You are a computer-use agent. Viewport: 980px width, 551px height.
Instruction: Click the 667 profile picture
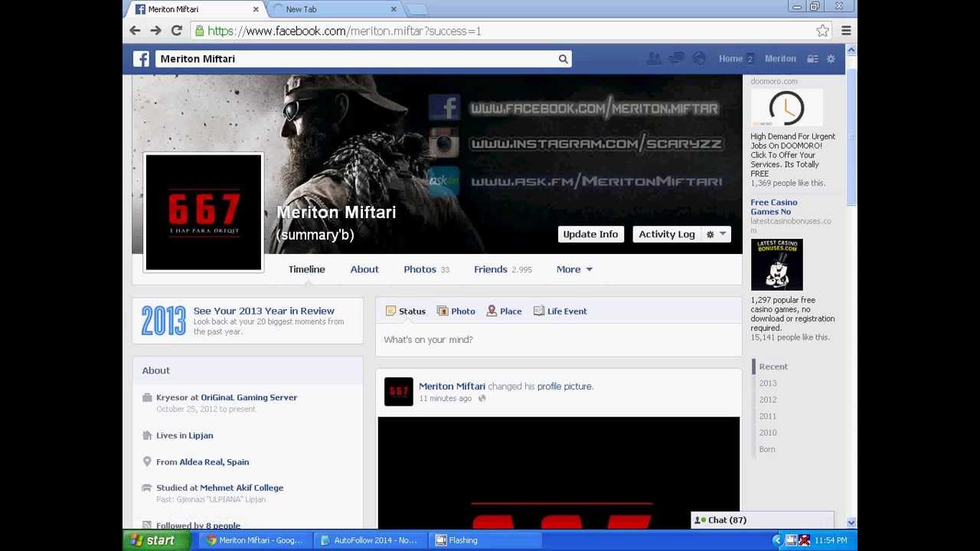pos(204,212)
